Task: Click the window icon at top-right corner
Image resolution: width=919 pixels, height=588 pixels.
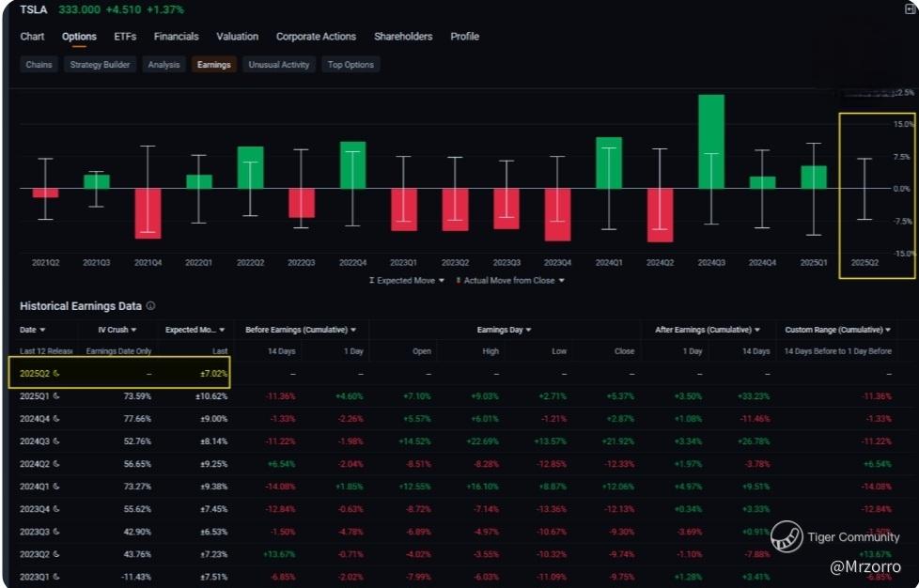Action: point(911,8)
